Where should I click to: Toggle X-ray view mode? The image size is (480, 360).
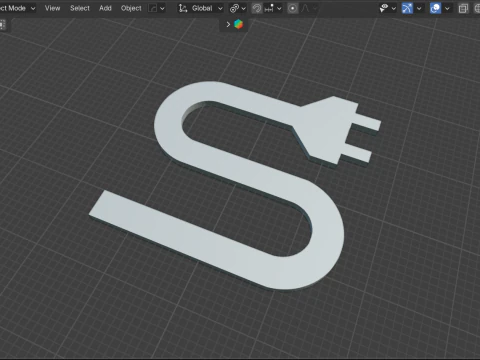[x=463, y=8]
